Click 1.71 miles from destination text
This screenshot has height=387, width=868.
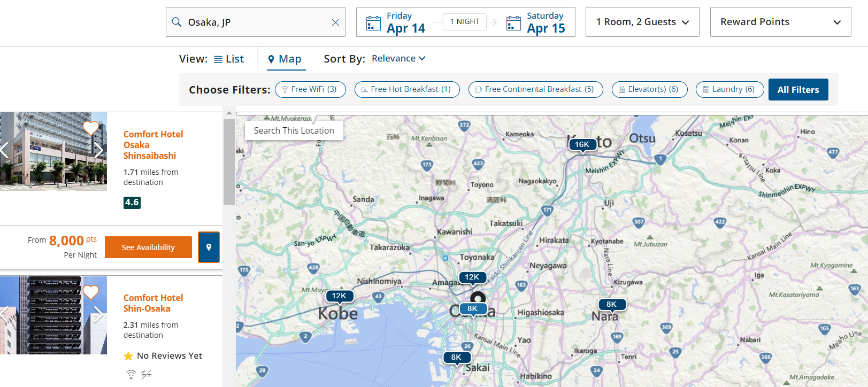151,177
